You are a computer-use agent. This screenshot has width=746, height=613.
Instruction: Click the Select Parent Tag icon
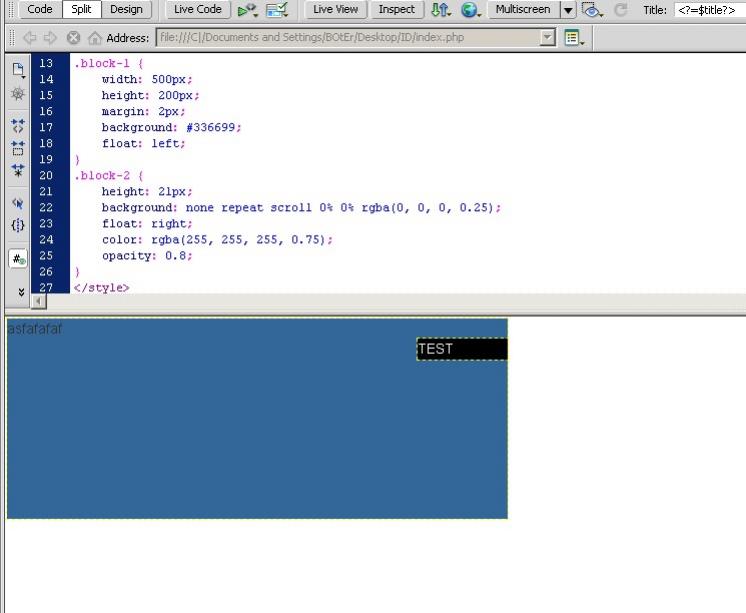click(x=18, y=203)
